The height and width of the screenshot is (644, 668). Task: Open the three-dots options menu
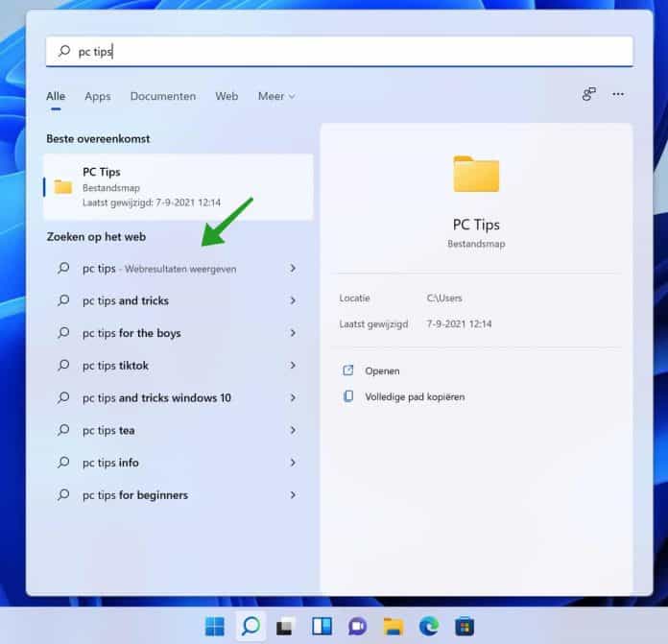618,94
